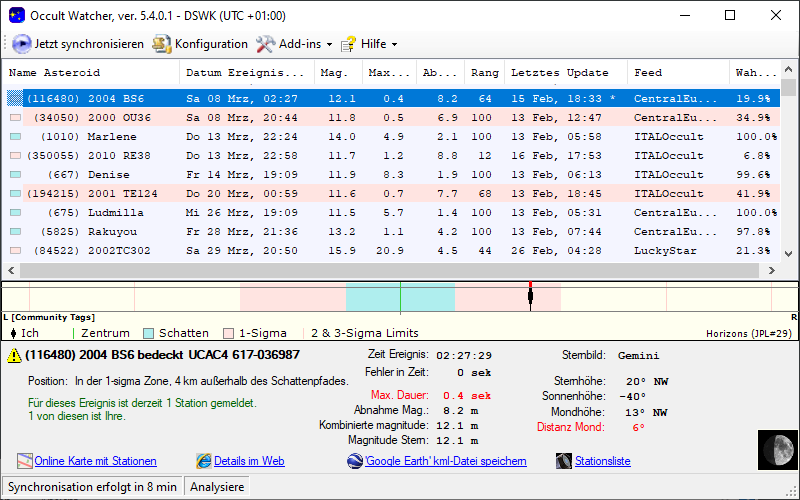Viewport: 800px width, 500px height.
Task: Click the yellow warning triangle icon
Action: click(x=14, y=356)
